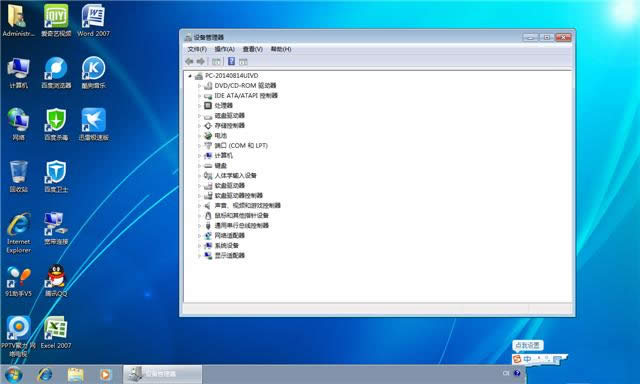This screenshot has width=640, height=384.
Task: Select the 软盘驱动器 floppy icon in tree
Action: pyautogui.click(x=208, y=186)
